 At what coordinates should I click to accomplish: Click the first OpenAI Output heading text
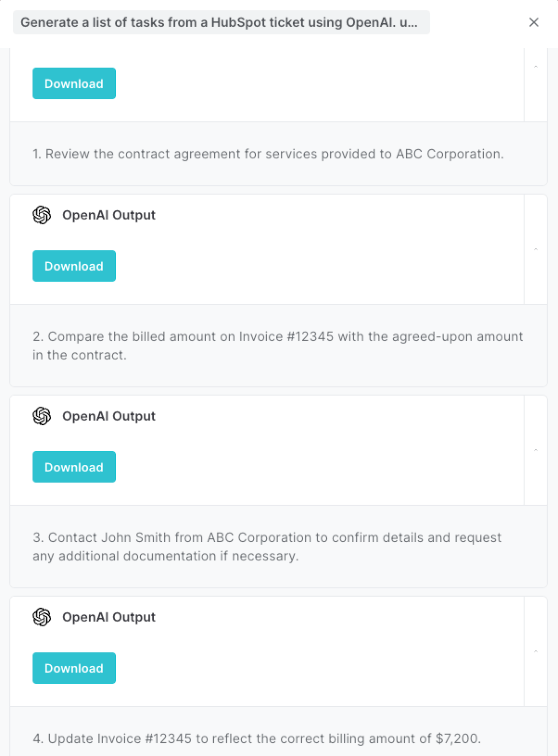[108, 215]
